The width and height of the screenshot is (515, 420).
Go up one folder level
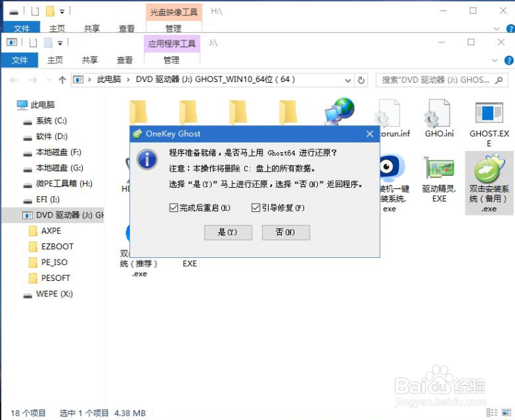point(62,80)
